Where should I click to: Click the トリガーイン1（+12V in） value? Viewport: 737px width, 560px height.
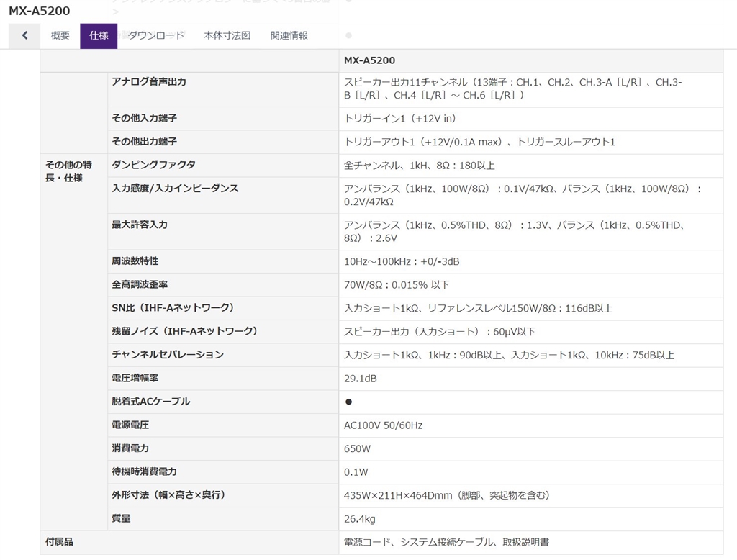[400, 119]
